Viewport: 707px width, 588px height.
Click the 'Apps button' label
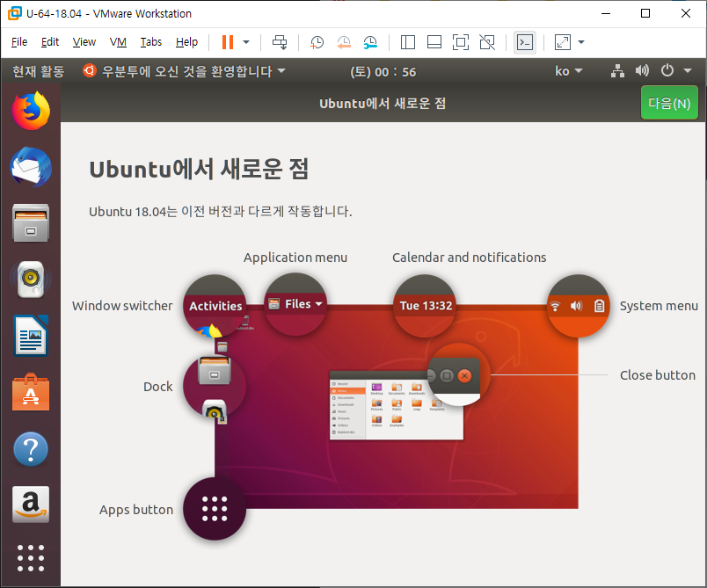pos(136,510)
